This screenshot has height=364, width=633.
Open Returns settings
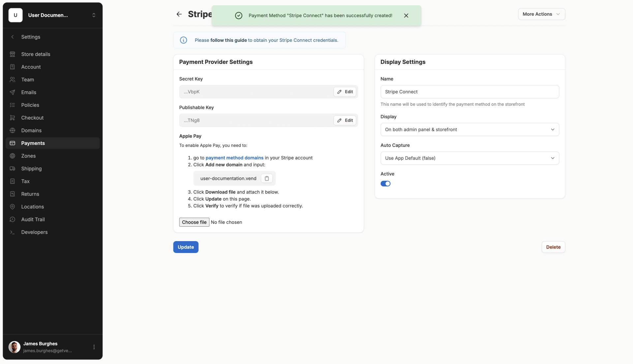[53, 194]
